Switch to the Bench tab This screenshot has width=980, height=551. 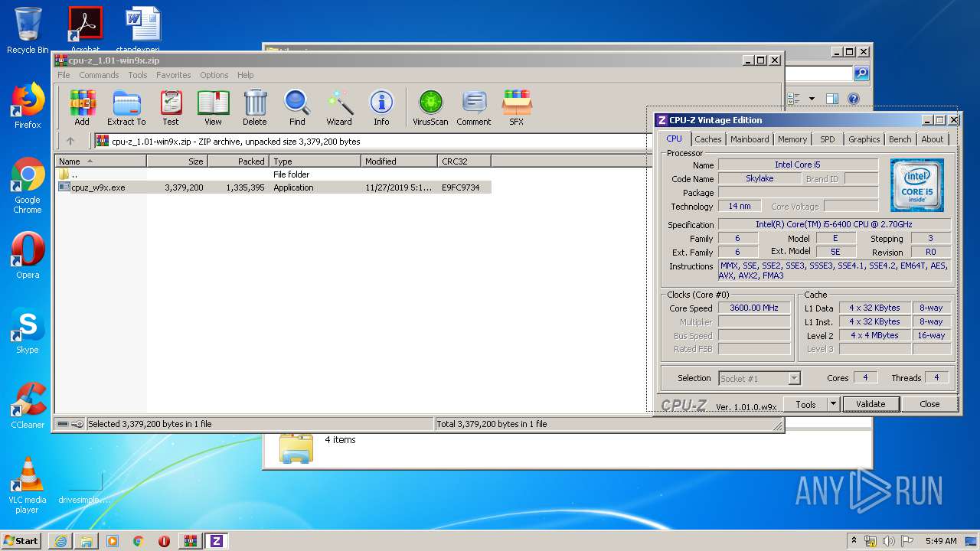coord(900,139)
